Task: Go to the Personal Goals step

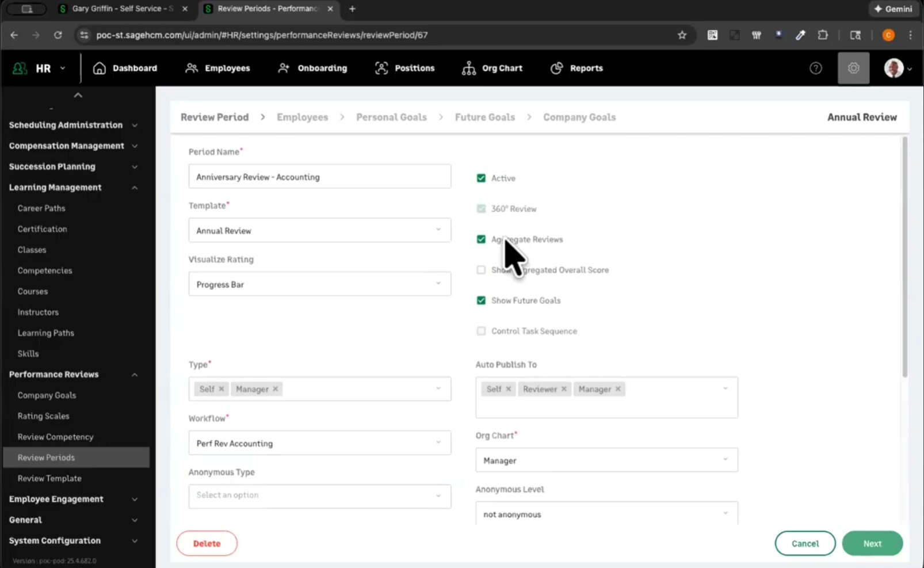Action: point(391,117)
